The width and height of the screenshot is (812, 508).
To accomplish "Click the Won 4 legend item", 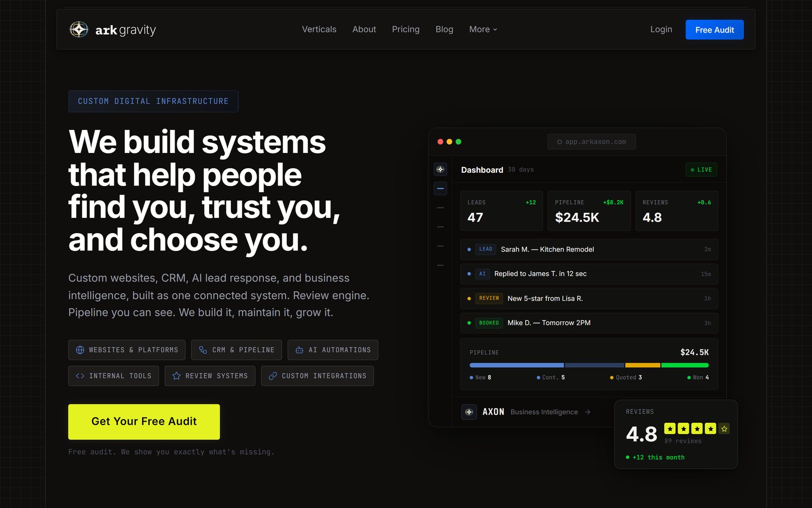I will coord(698,377).
